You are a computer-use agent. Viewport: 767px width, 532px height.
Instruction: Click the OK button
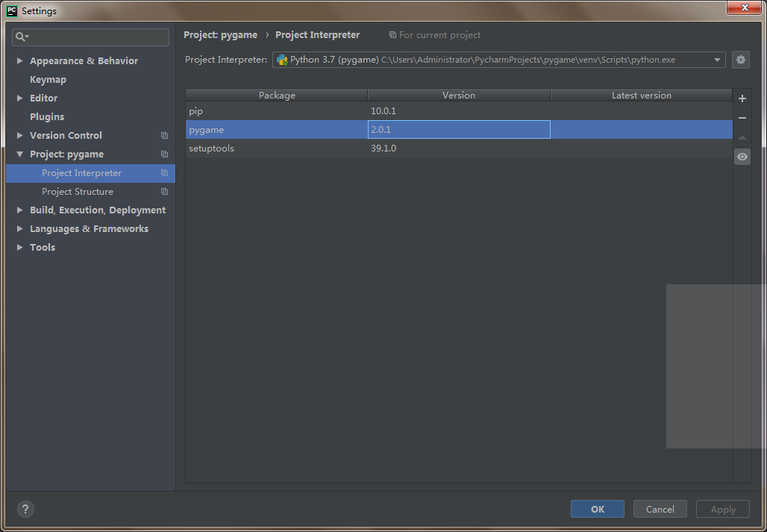(597, 509)
